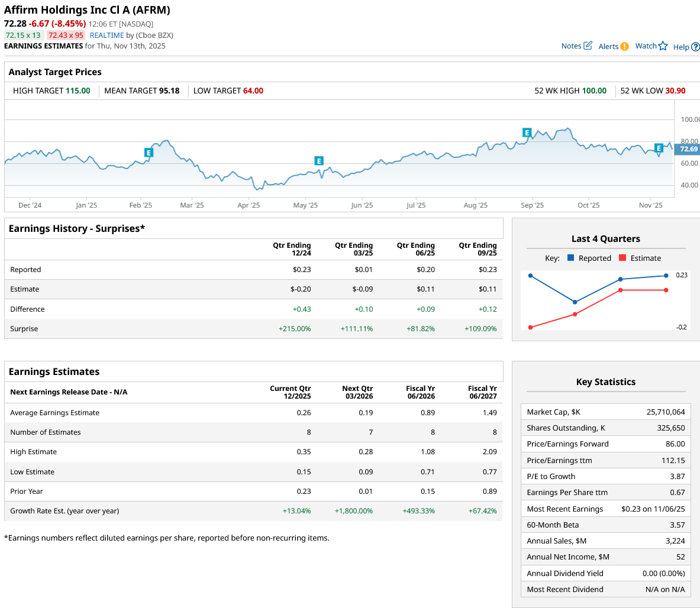Click the Annual Dividend Yield row
Screen dimensions: 700x608
[605, 573]
